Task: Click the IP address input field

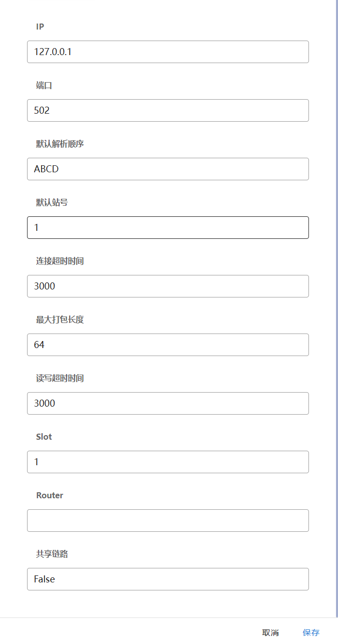Action: 168,52
